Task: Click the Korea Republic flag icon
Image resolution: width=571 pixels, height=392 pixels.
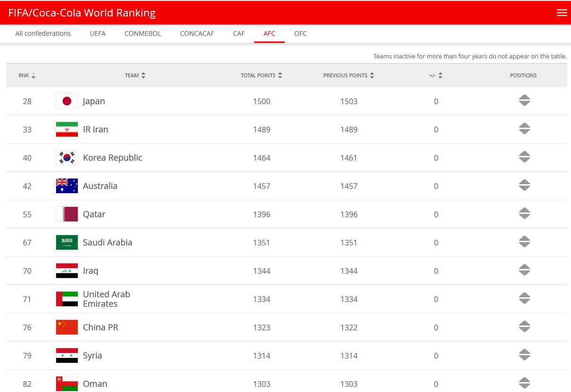Action: tap(67, 158)
